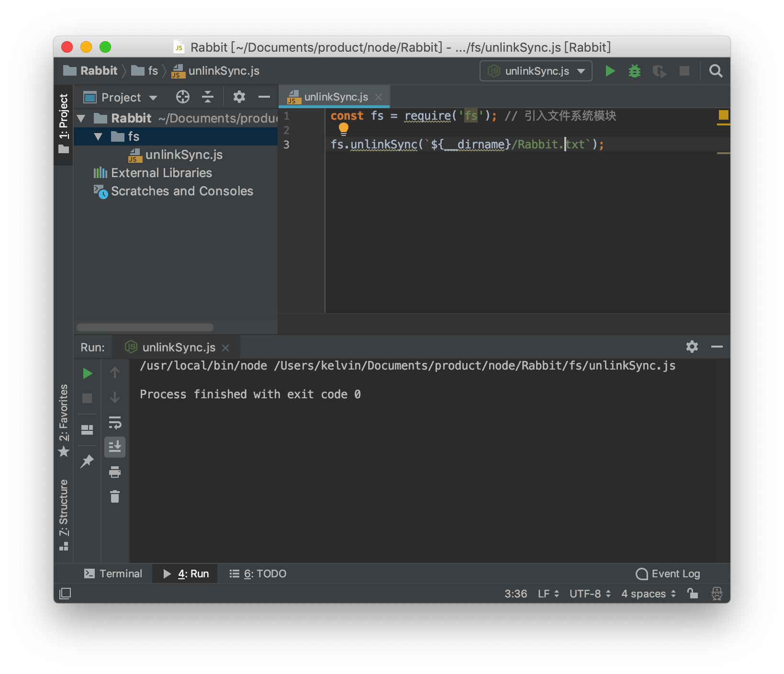784x674 pixels.
Task: Go down the stack trace arrow
Action: coord(114,397)
